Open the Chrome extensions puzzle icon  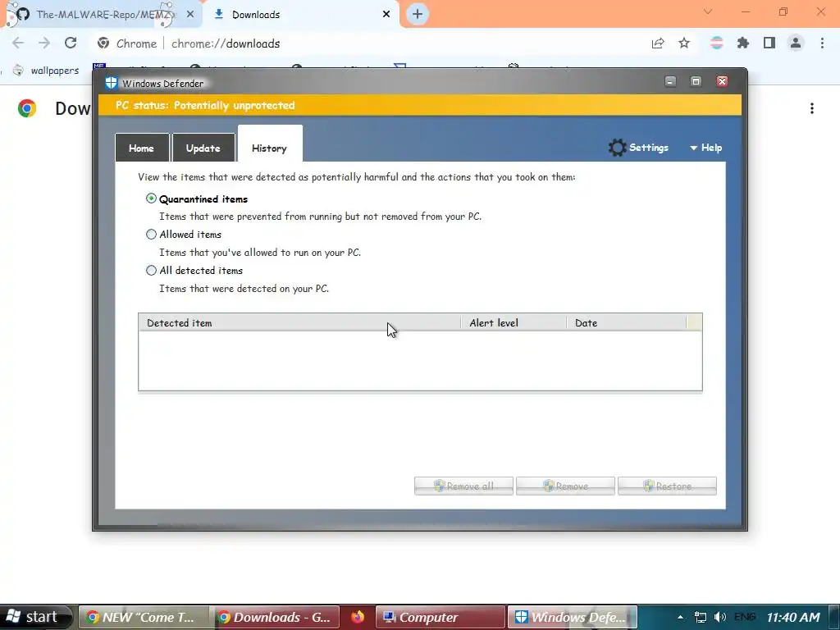click(743, 43)
